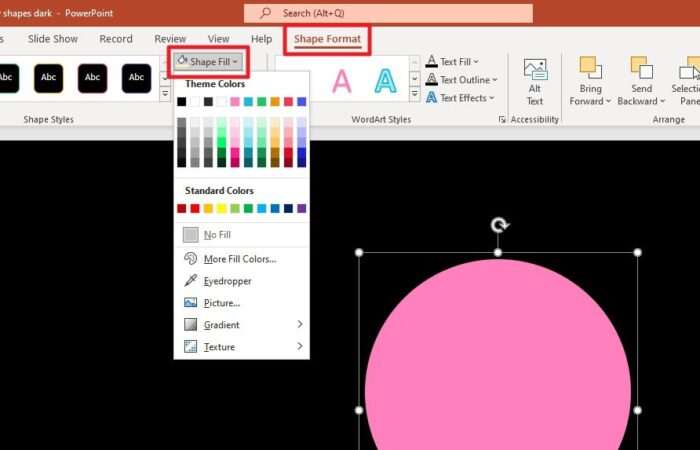Image resolution: width=700 pixels, height=450 pixels.
Task: Click the Search (Alt+Q) box
Action: coord(388,13)
